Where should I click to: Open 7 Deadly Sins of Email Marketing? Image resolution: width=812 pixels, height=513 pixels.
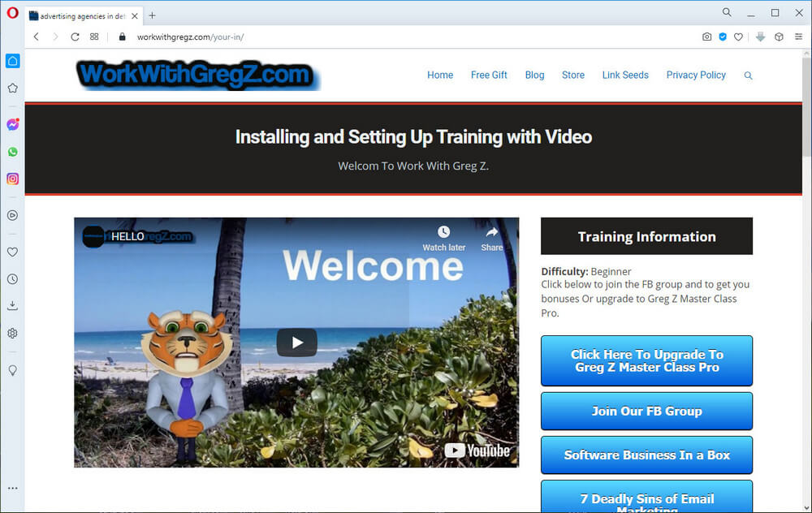647,497
